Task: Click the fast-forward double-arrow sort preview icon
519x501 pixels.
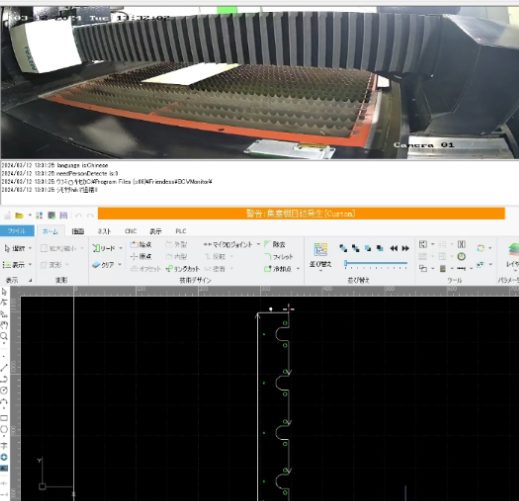Action: 405,248
